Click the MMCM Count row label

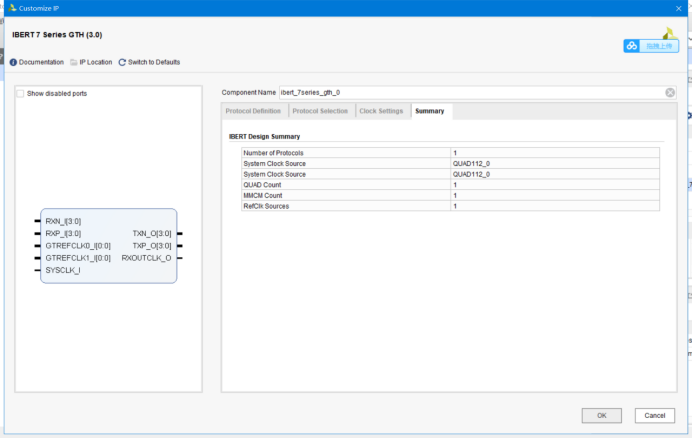pyautogui.click(x=263, y=195)
